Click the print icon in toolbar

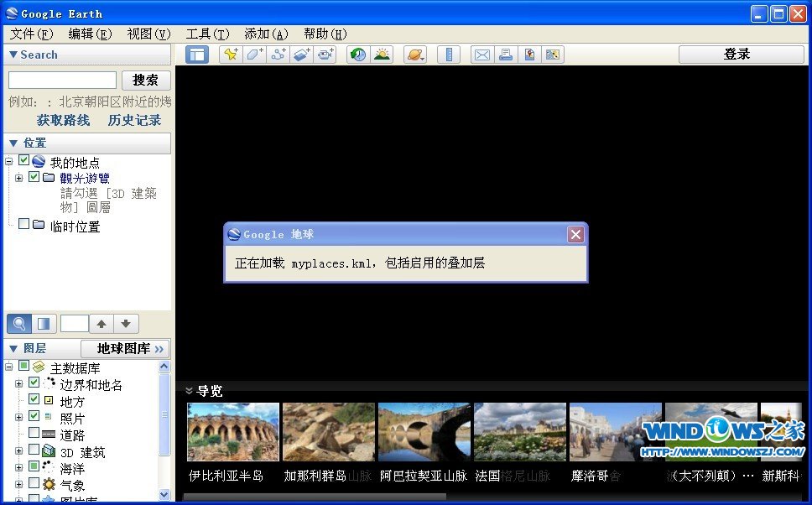coord(505,55)
